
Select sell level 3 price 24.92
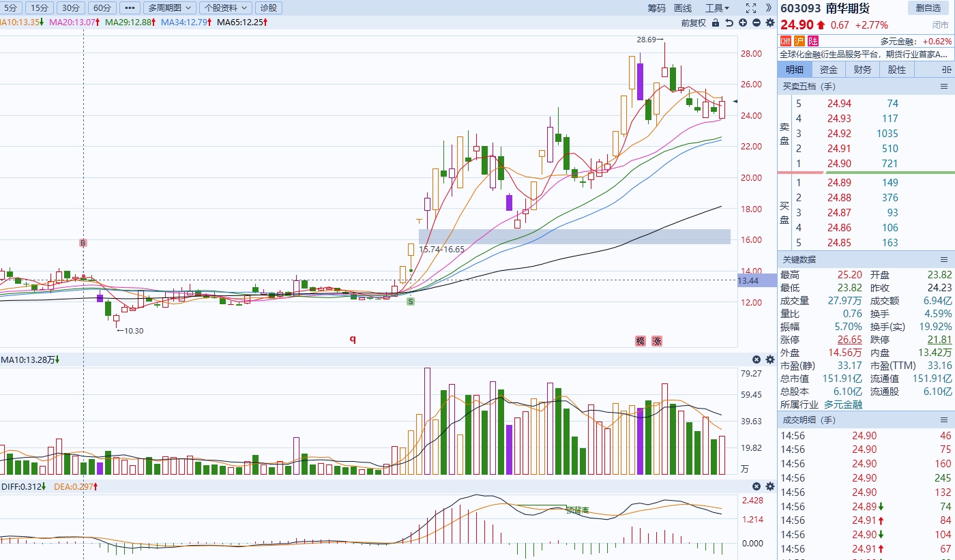(839, 134)
